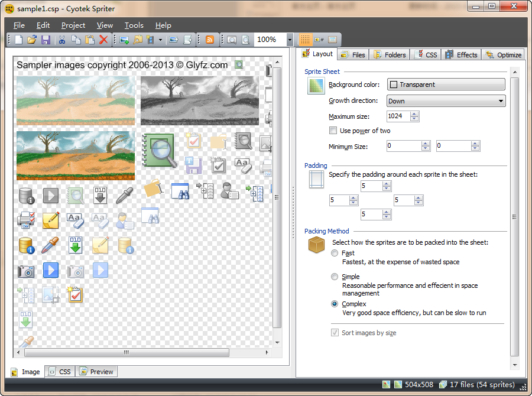Increase the top padding value
The height and width of the screenshot is (396, 532).
(387, 184)
